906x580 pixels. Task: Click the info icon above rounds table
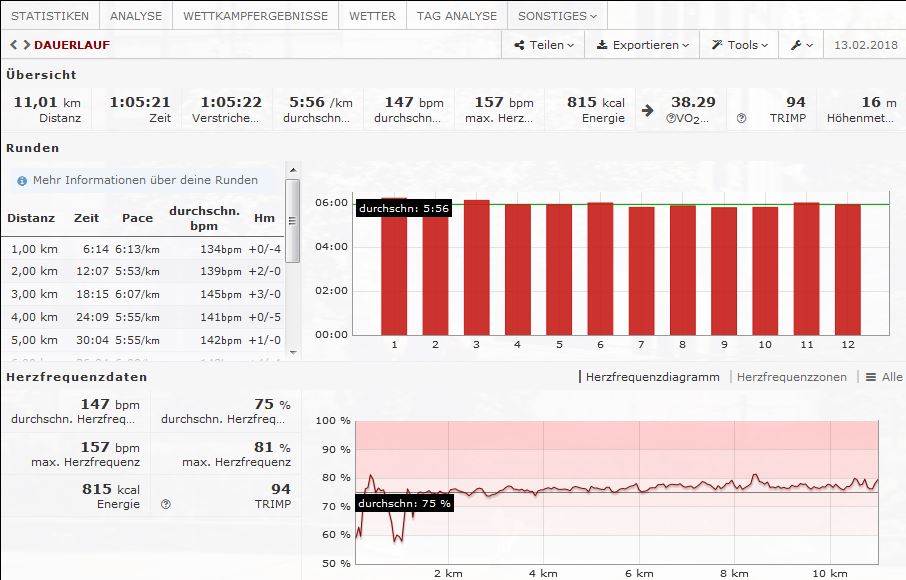click(22, 181)
